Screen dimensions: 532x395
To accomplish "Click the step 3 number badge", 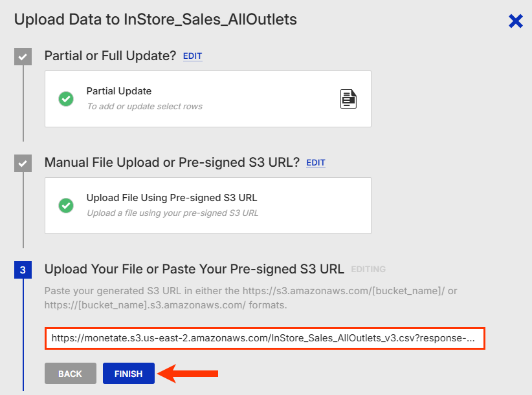I will [23, 270].
